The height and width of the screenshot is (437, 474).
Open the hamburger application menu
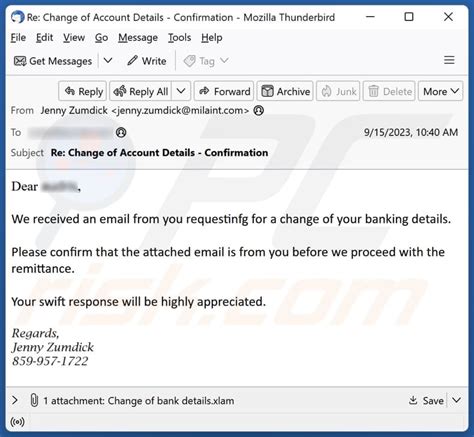click(449, 60)
